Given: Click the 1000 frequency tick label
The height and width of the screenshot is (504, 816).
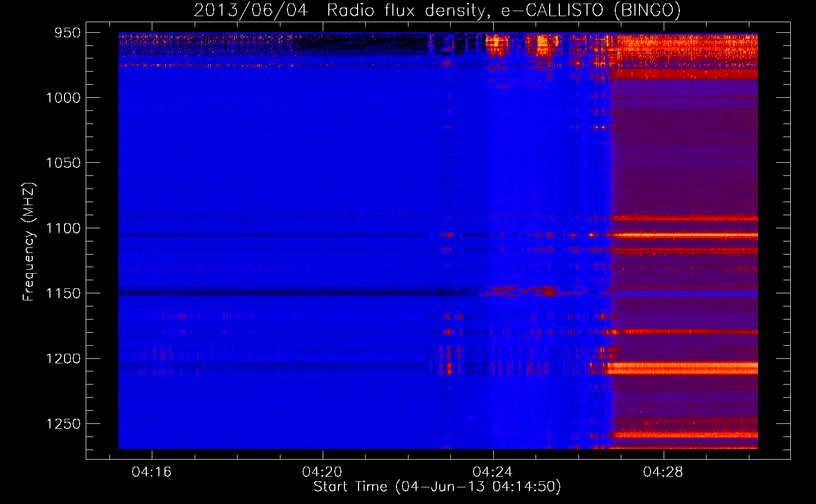Looking at the screenshot, I should [x=64, y=98].
